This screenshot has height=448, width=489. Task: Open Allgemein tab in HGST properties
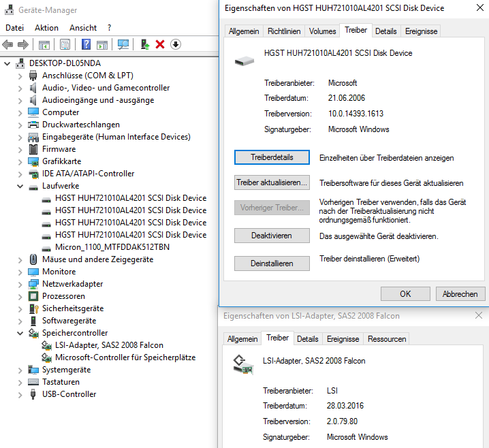244,31
